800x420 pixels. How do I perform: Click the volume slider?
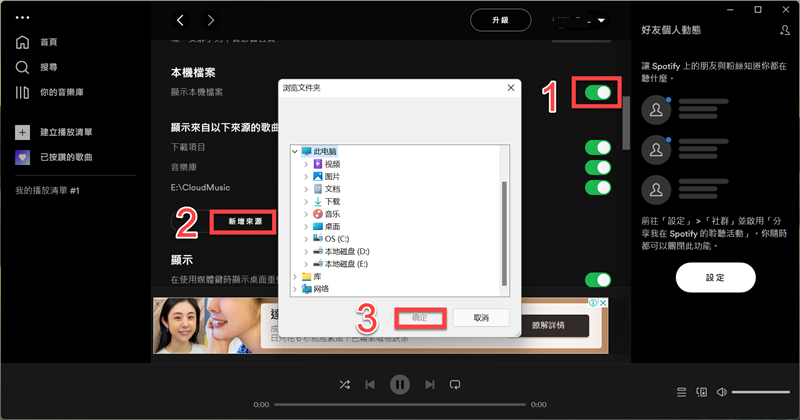coord(761,392)
